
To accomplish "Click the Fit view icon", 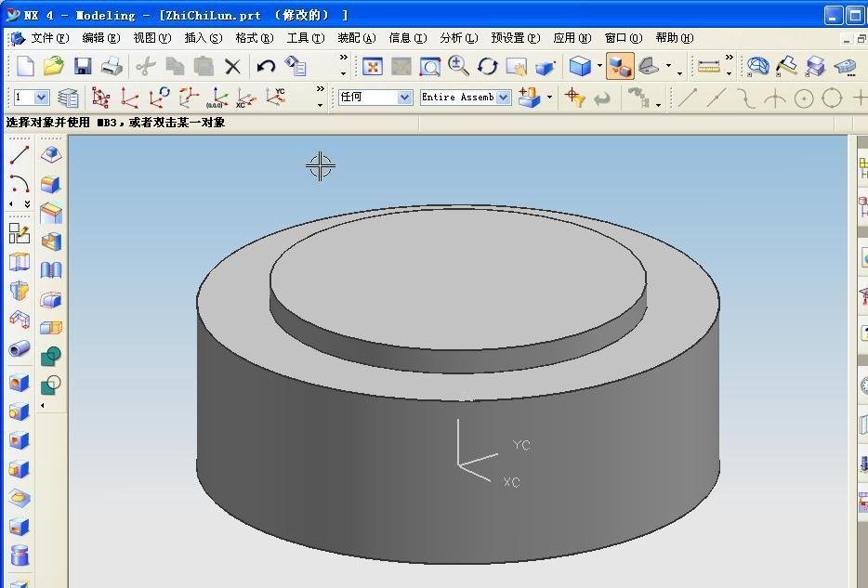I will (x=373, y=66).
